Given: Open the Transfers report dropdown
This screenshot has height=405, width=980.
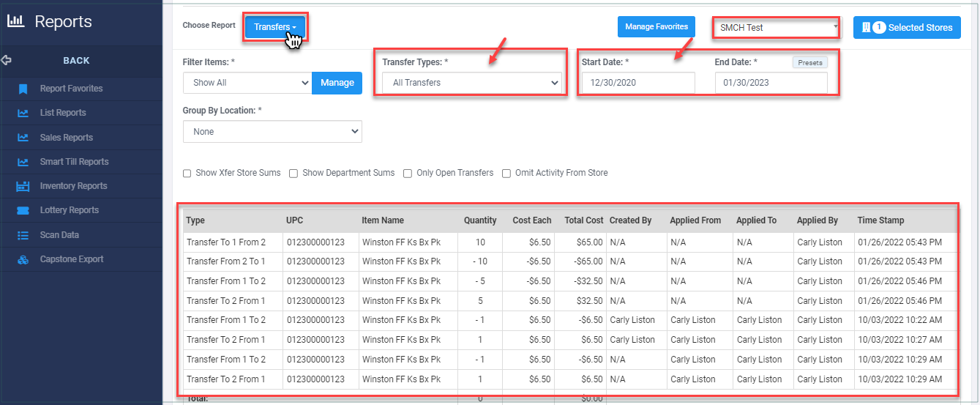Looking at the screenshot, I should coord(274,27).
